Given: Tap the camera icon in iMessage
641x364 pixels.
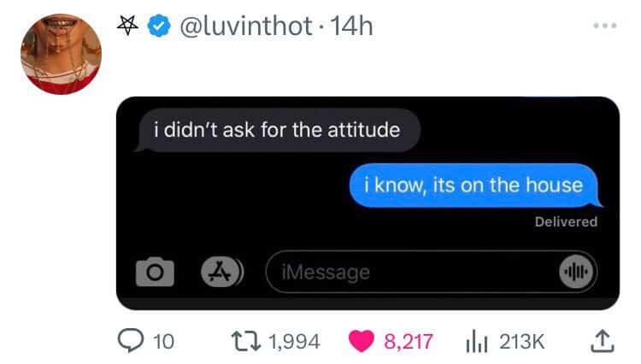Looking at the screenshot, I should tap(155, 272).
